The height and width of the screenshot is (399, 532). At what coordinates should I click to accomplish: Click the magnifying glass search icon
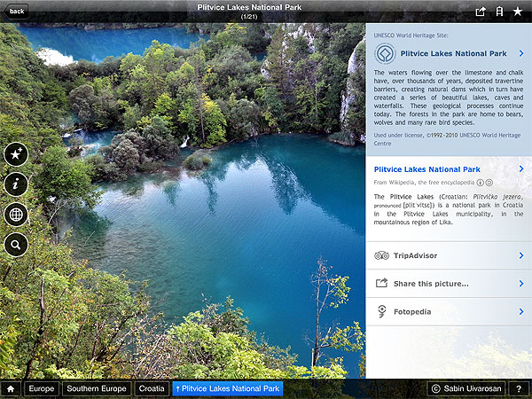(16, 245)
